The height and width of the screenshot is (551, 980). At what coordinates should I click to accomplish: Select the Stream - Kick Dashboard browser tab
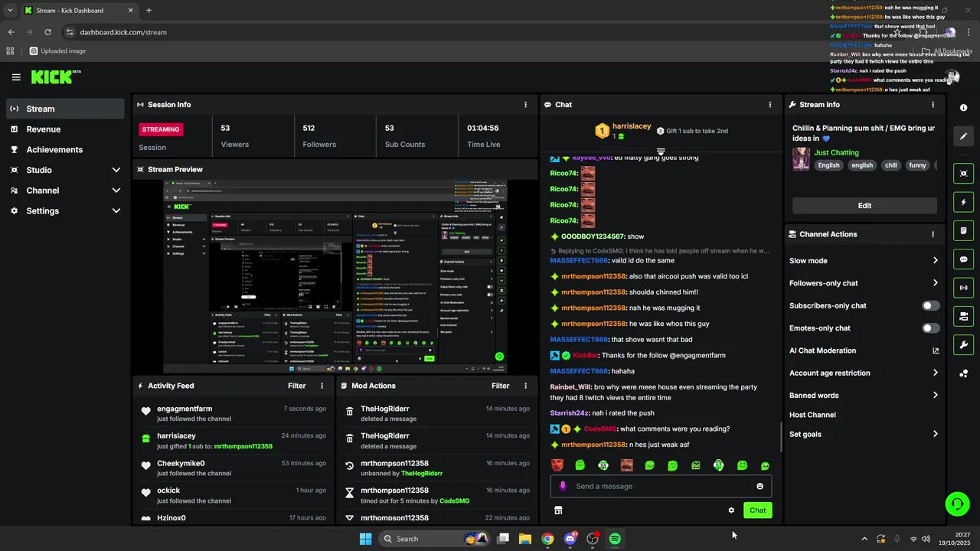[78, 11]
